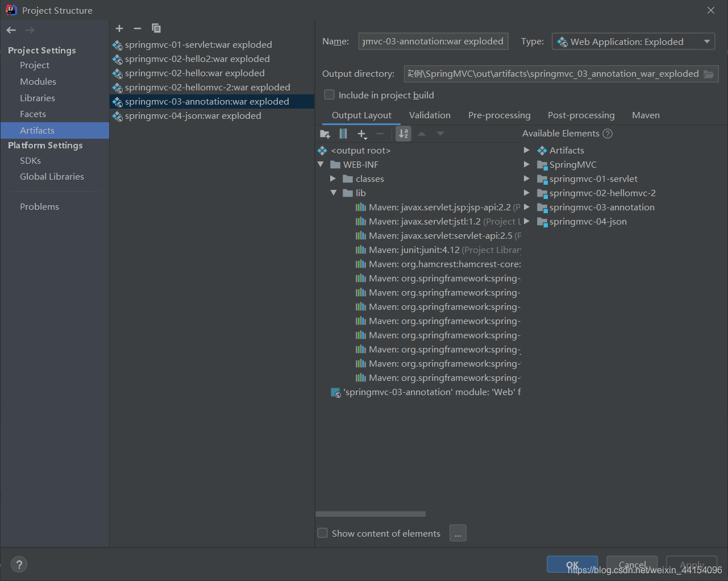
Task: Click the classes folder icon
Action: tap(348, 179)
